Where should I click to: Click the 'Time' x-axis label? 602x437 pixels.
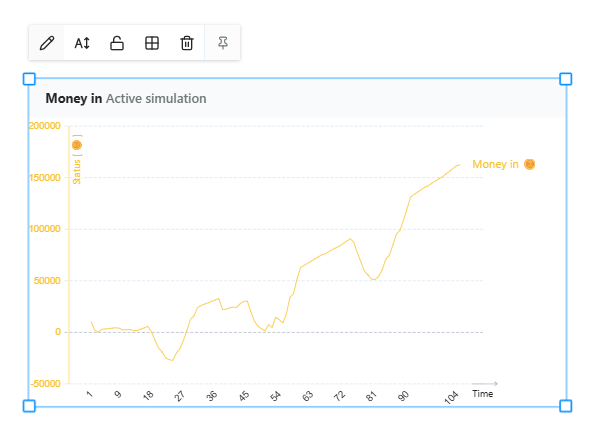click(x=483, y=394)
